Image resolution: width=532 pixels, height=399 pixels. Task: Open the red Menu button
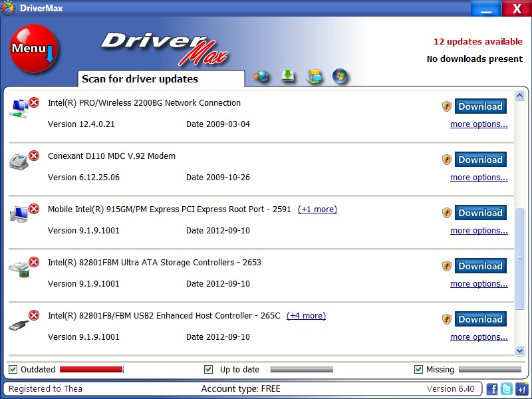[x=34, y=49]
